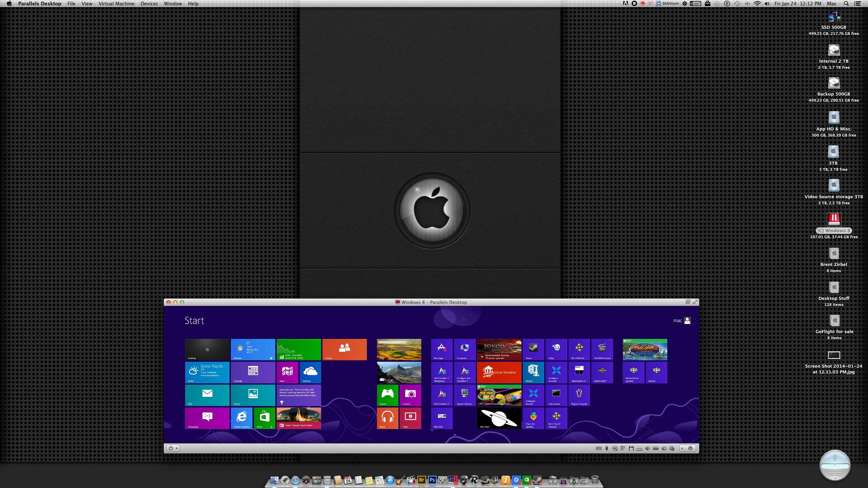This screenshot has width=868, height=488.
Task: Open the Registry Recycler tile
Action: tap(579, 395)
